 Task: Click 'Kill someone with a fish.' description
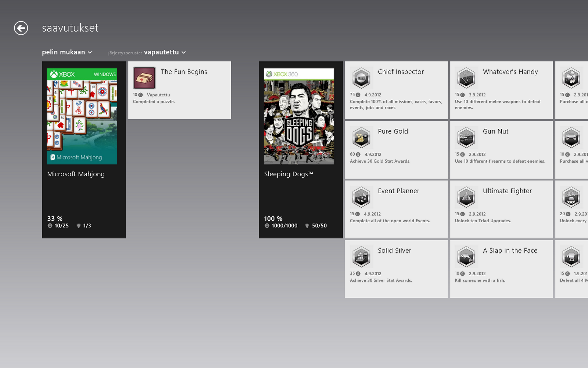(480, 280)
